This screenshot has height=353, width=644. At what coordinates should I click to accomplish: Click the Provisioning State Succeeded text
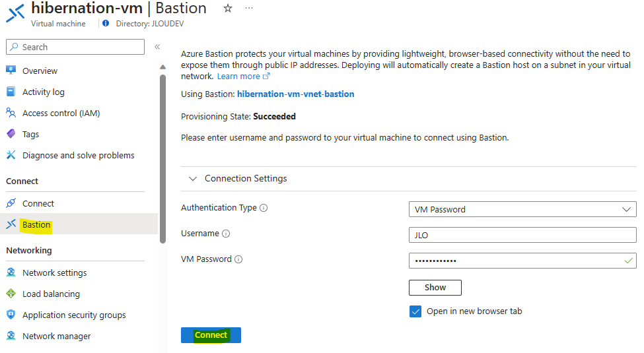pos(238,117)
